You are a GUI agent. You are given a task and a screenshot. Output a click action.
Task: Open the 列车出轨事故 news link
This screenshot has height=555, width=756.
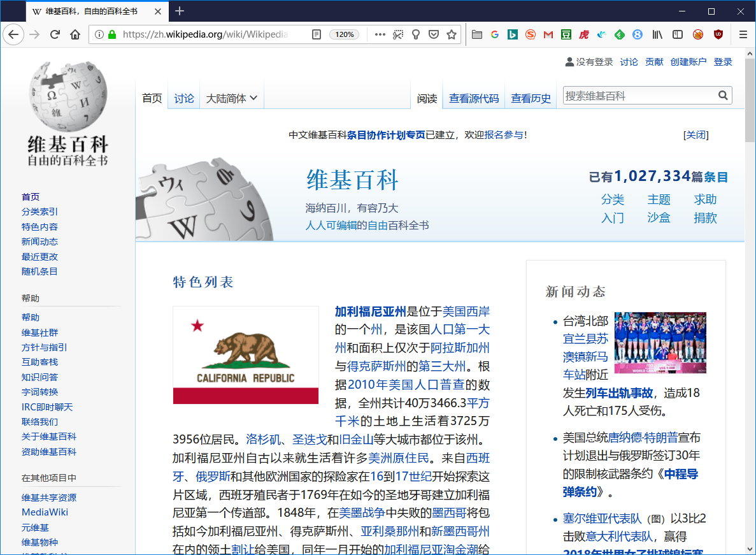[619, 393]
